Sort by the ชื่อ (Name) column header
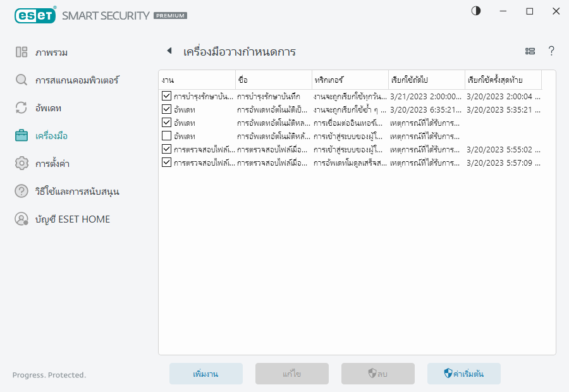 point(272,80)
